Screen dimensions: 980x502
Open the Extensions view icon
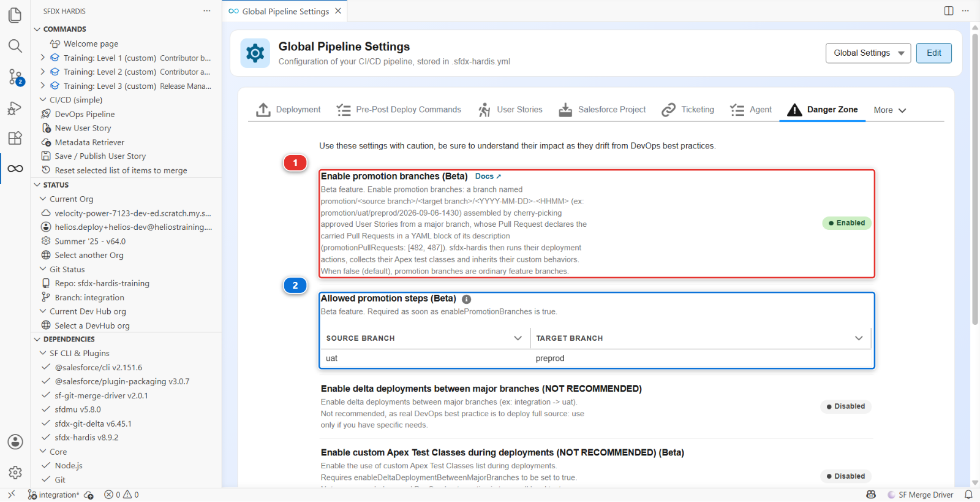click(15, 138)
